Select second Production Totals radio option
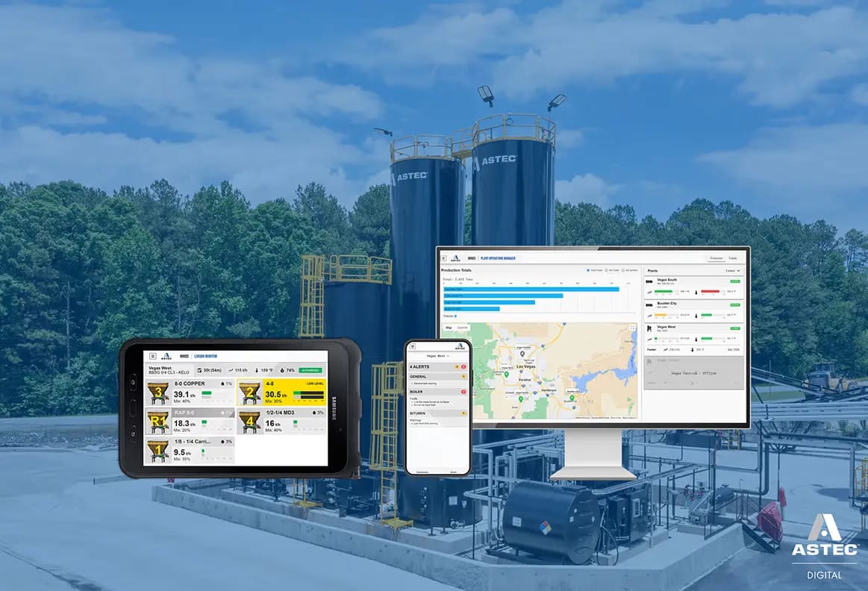868x591 pixels. click(x=606, y=270)
